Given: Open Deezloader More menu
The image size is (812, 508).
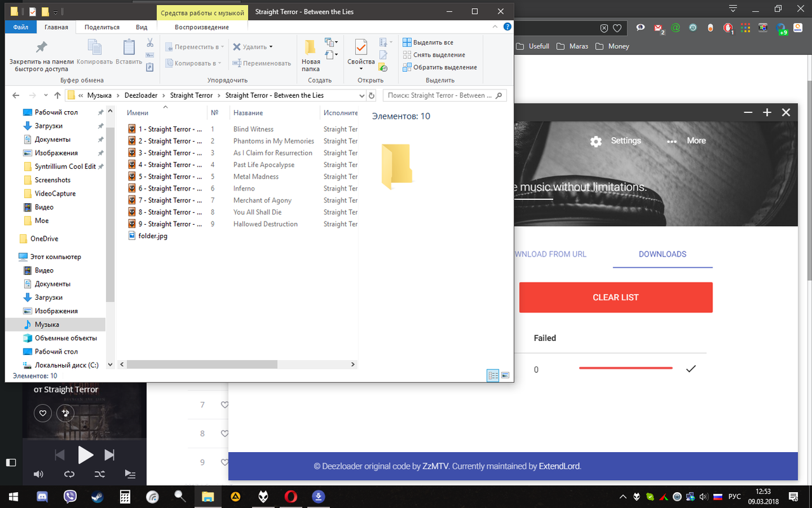Looking at the screenshot, I should coord(686,141).
